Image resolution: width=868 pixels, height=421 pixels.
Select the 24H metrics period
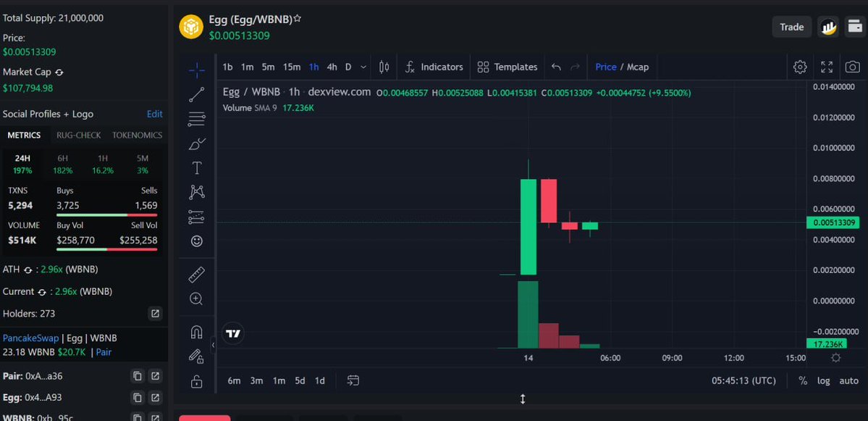(22, 164)
